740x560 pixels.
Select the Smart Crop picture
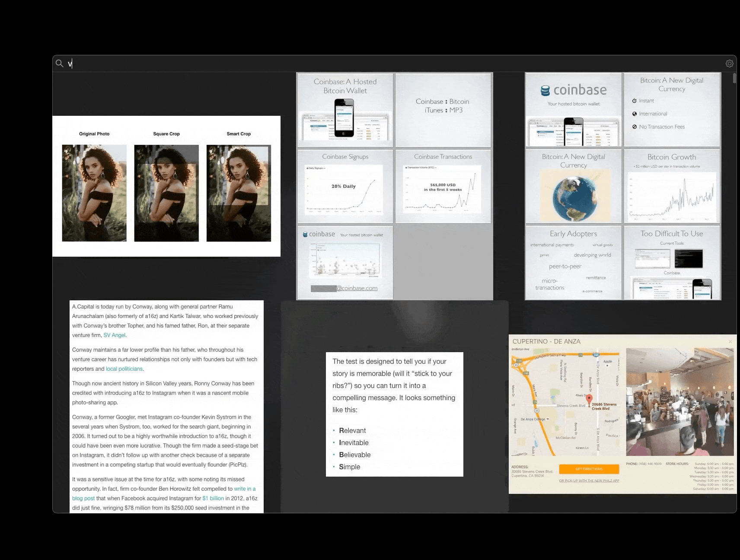pos(239,193)
